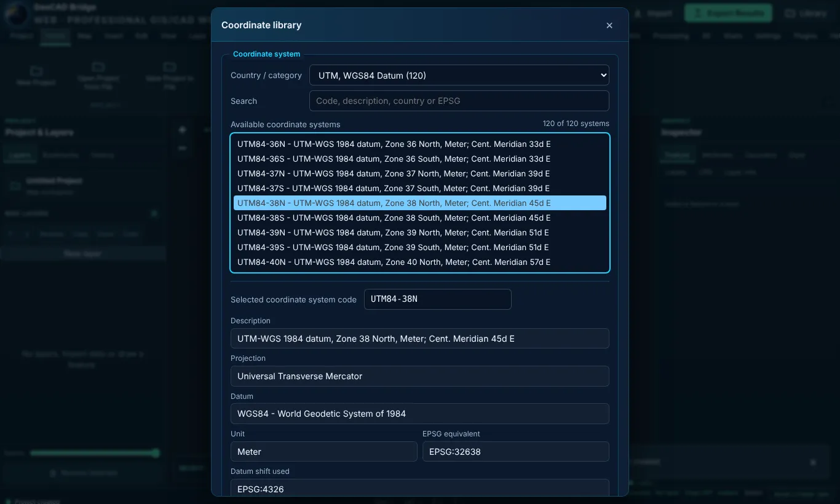The height and width of the screenshot is (504, 840).
Task: Click the Datum shift used field EPSG:4326
Action: pos(420,489)
